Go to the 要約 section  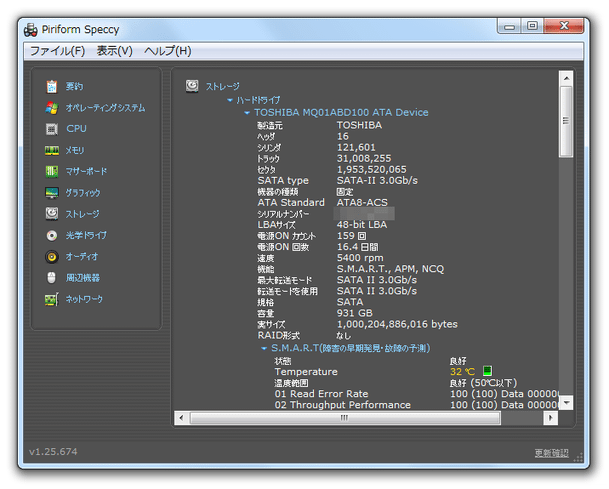[74, 86]
